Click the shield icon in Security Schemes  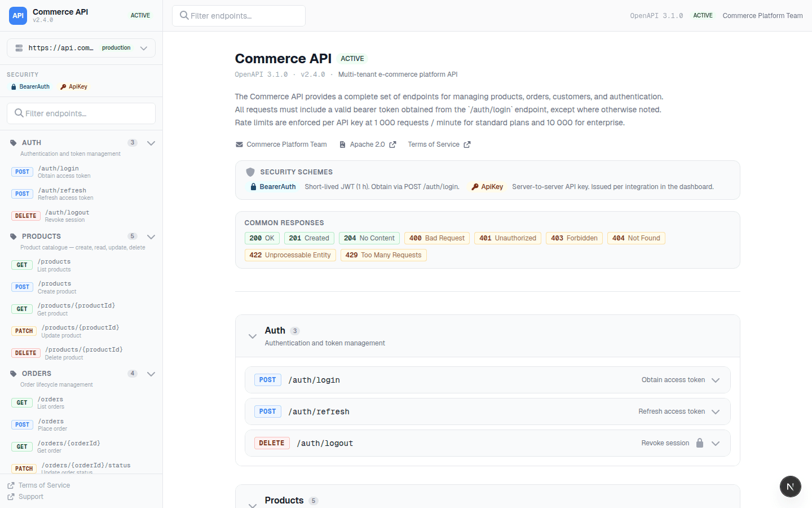click(250, 172)
